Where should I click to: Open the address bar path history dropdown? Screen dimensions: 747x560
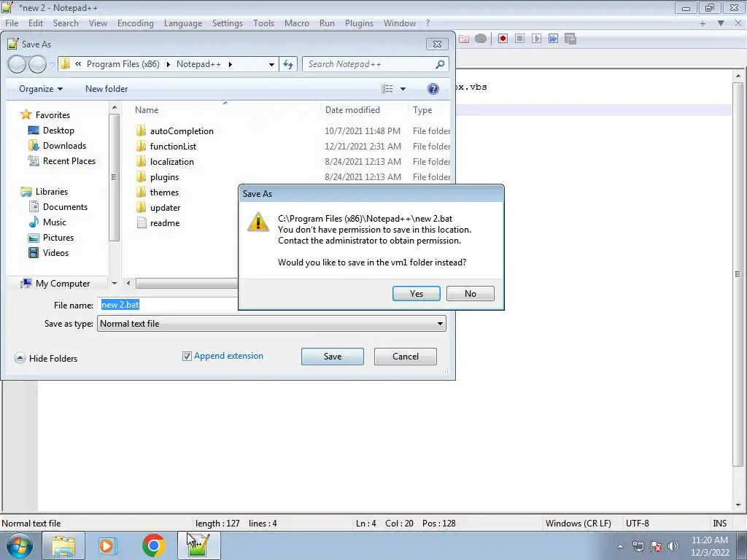(x=271, y=64)
